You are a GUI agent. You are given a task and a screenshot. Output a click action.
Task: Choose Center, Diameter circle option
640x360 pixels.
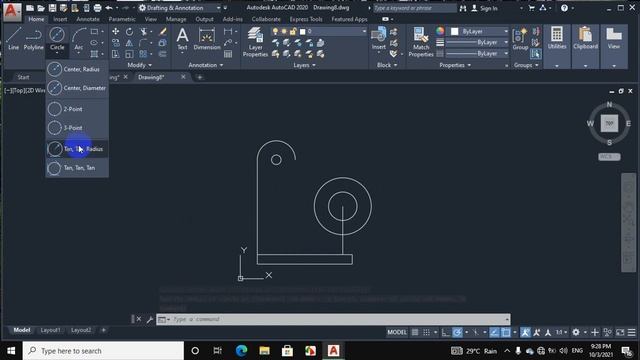77,88
